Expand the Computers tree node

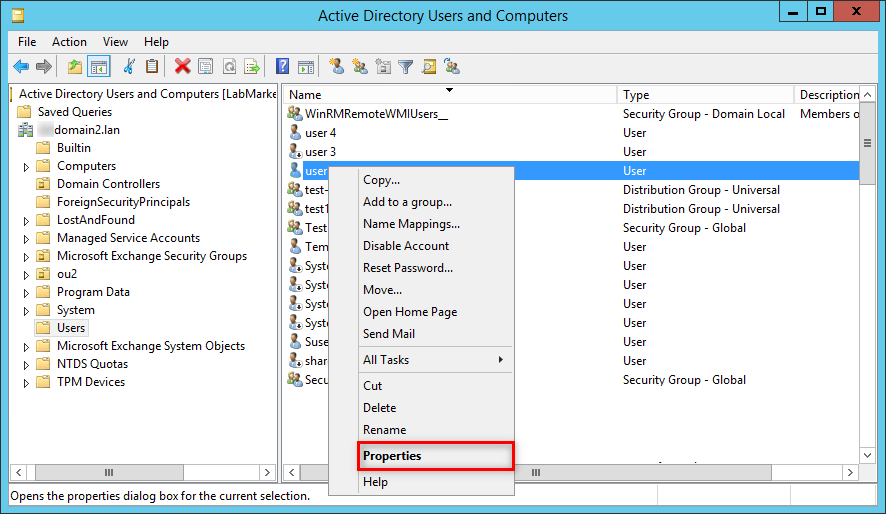[x=26, y=167]
